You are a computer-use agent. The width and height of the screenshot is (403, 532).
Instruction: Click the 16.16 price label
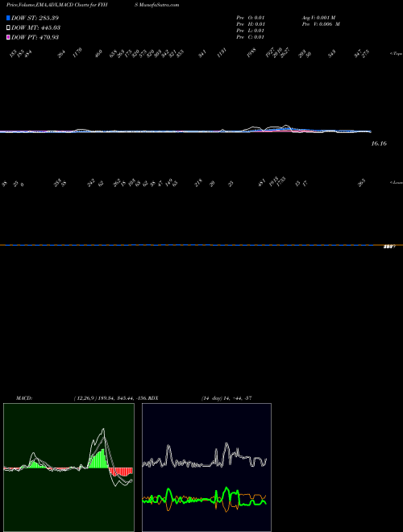click(x=379, y=143)
